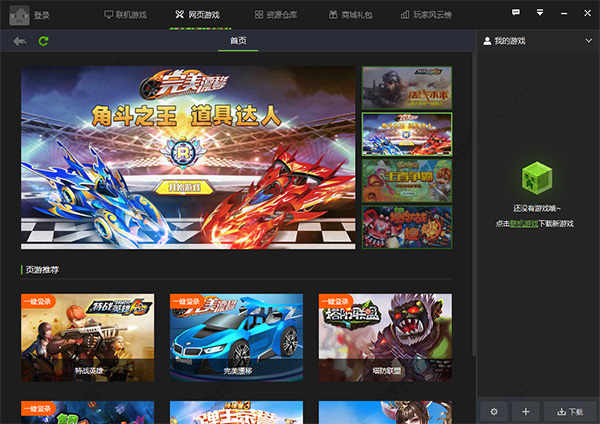The width and height of the screenshot is (600, 424).
Task: Open the 玩家风云榜 ranking tab
Action: [x=426, y=15]
